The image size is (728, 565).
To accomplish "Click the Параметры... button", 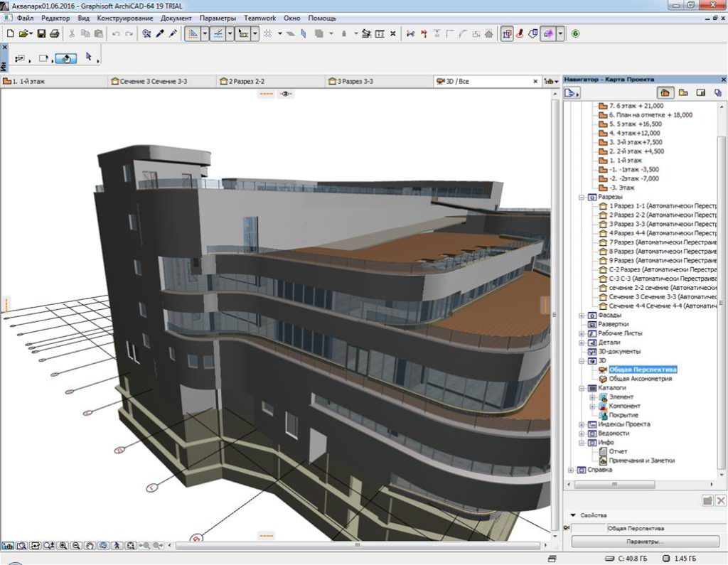I will point(646,542).
